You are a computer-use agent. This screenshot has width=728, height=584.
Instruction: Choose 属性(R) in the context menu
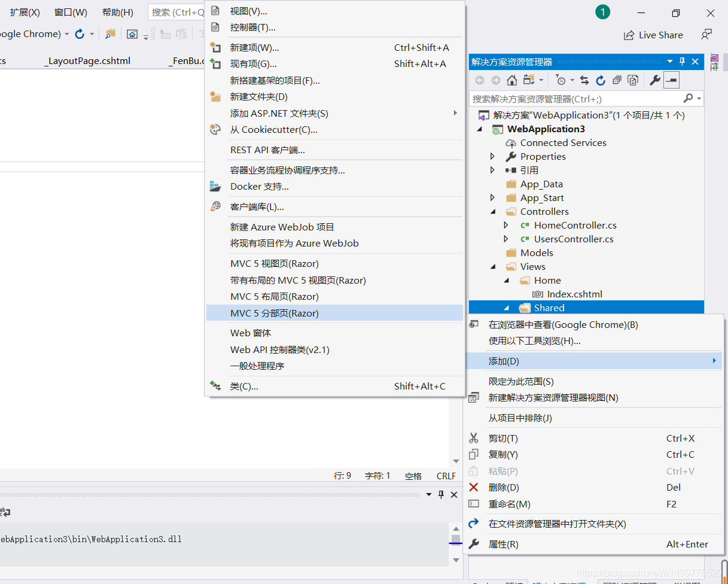(592, 545)
